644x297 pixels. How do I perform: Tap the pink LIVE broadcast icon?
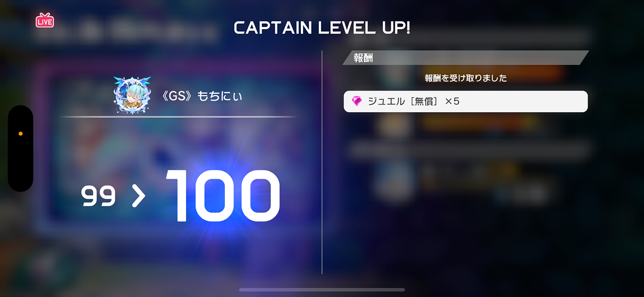(x=45, y=20)
